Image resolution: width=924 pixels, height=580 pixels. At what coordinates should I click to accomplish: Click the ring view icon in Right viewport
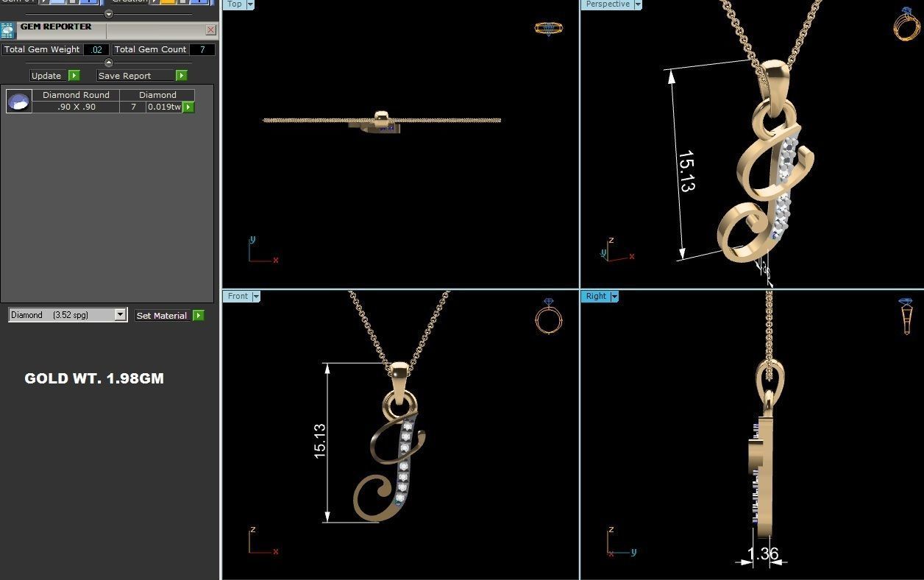906,316
